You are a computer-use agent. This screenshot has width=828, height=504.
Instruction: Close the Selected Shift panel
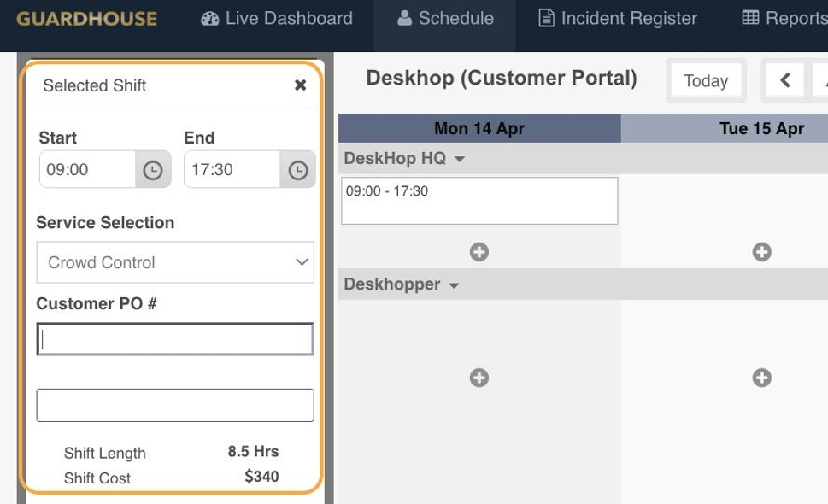pyautogui.click(x=300, y=85)
